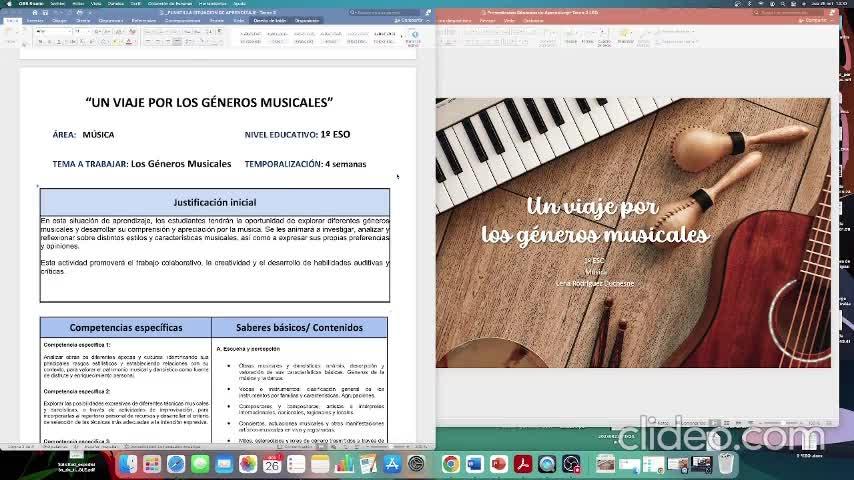Launch Google Chrome from the Dock

450,464
